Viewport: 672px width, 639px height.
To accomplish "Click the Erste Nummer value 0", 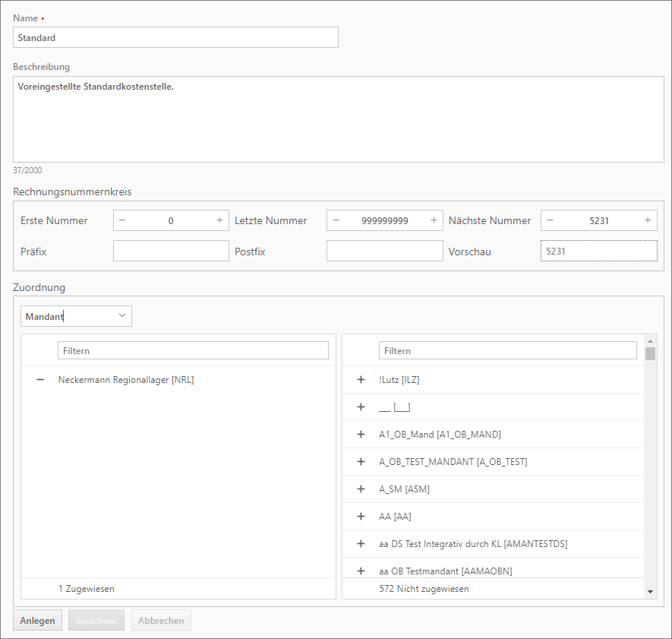I will [x=171, y=220].
